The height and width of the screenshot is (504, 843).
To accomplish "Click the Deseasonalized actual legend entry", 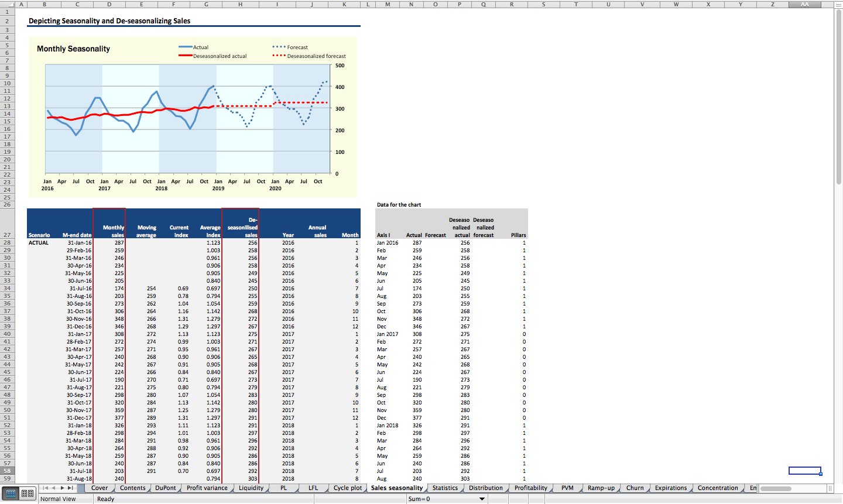I will click(x=213, y=56).
